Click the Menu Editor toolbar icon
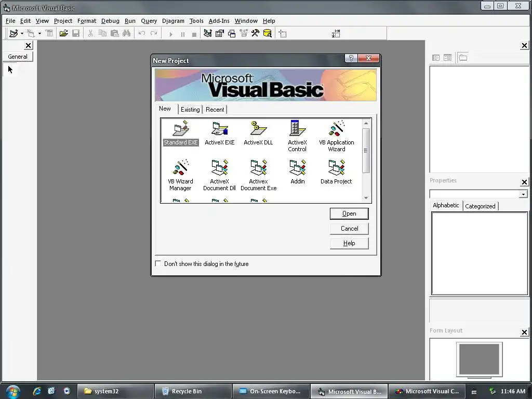The width and height of the screenshot is (532, 399). click(49, 33)
